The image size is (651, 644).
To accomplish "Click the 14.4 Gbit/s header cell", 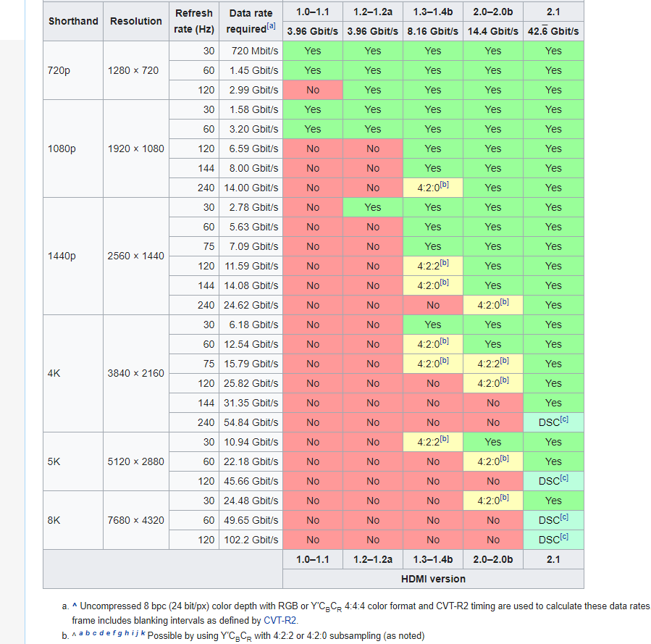I will (493, 31).
